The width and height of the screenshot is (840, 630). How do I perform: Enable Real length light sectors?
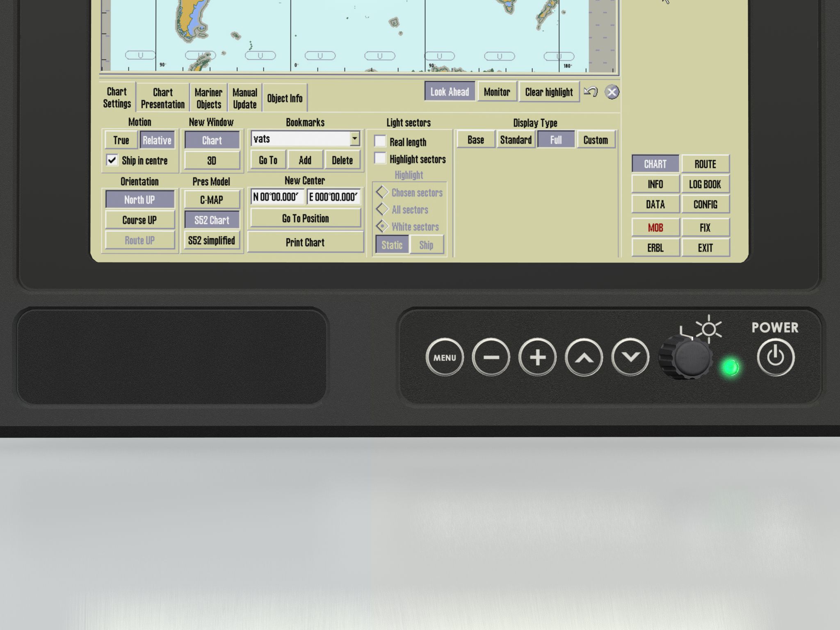tap(380, 142)
